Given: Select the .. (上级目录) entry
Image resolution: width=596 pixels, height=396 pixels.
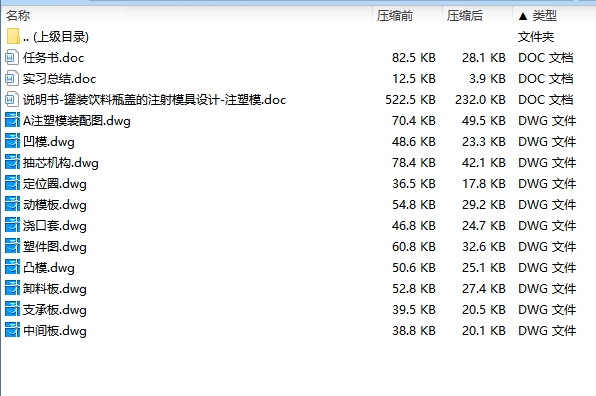Looking at the screenshot, I should click(56, 37).
